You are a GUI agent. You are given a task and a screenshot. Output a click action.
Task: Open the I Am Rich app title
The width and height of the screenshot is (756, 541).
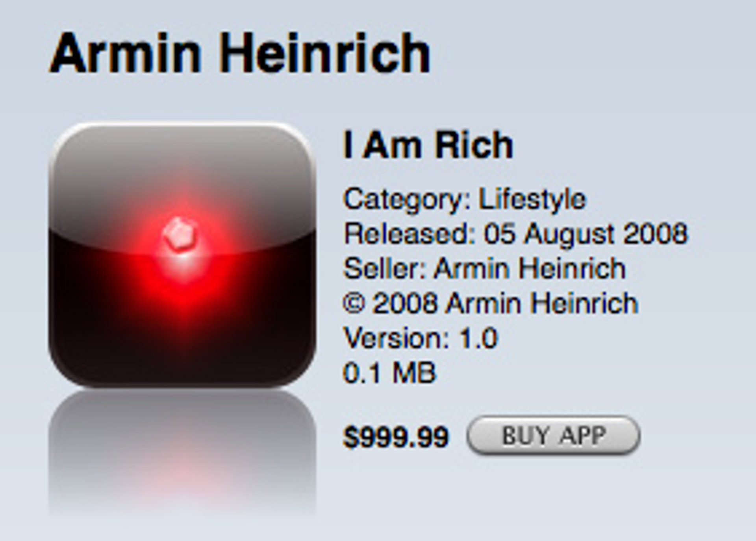[428, 145]
